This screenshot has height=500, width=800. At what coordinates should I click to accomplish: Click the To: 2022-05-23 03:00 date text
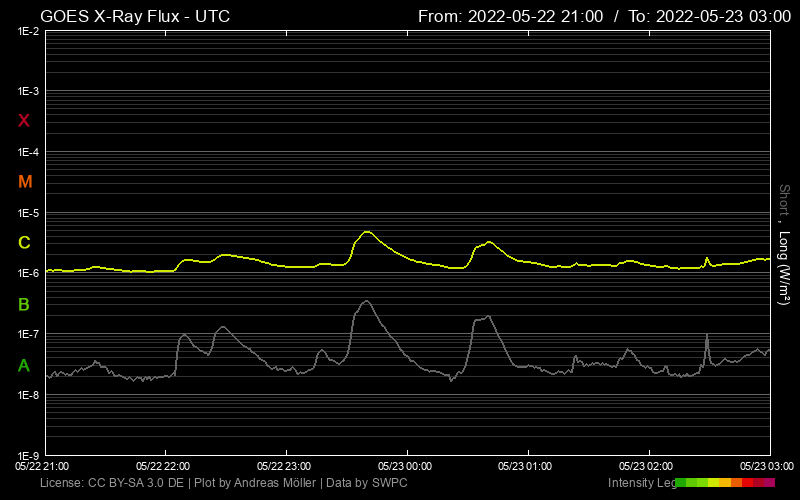(x=710, y=16)
